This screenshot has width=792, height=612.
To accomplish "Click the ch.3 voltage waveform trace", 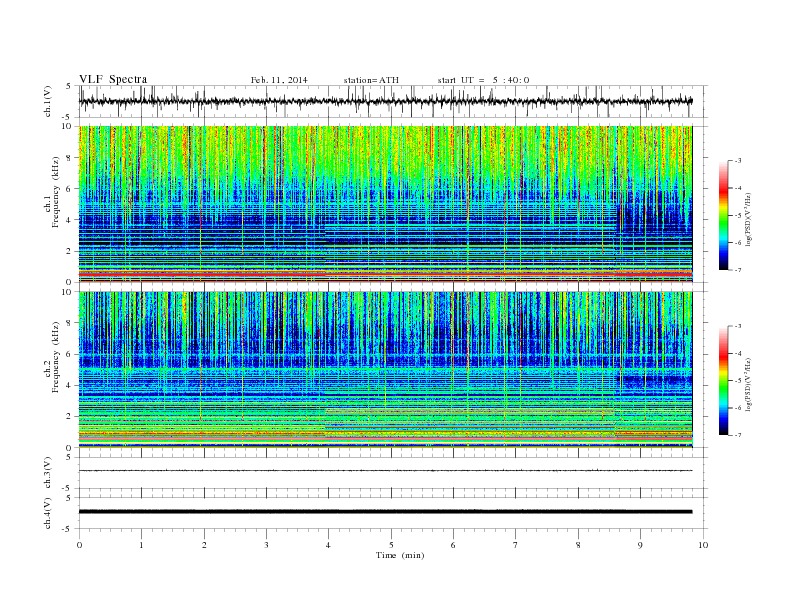I will pos(385,471).
